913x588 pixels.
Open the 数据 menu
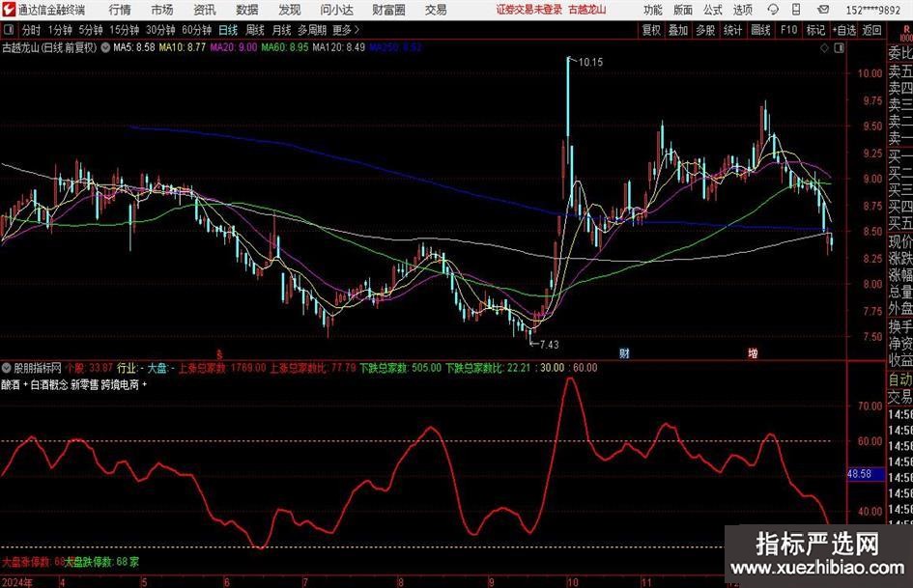(x=247, y=10)
